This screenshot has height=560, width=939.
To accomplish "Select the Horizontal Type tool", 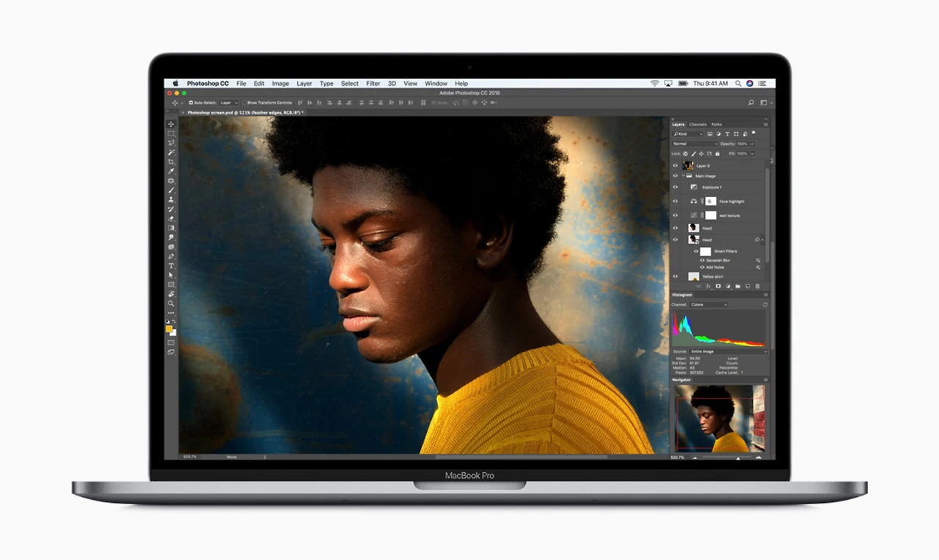I will pos(171,265).
